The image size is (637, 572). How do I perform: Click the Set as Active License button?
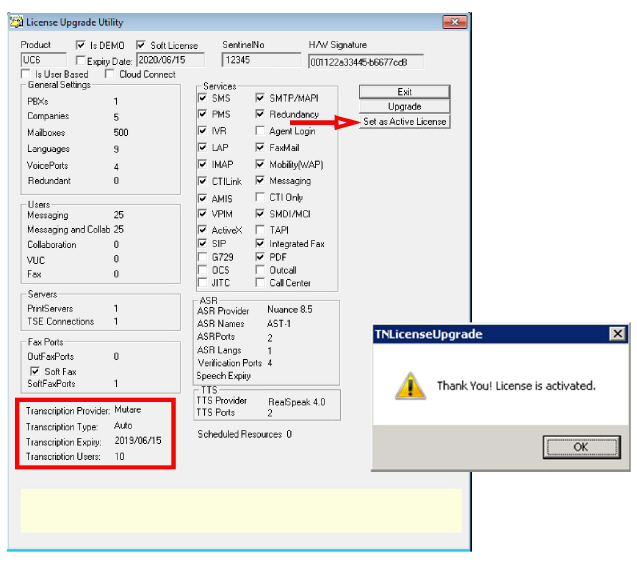(x=405, y=122)
